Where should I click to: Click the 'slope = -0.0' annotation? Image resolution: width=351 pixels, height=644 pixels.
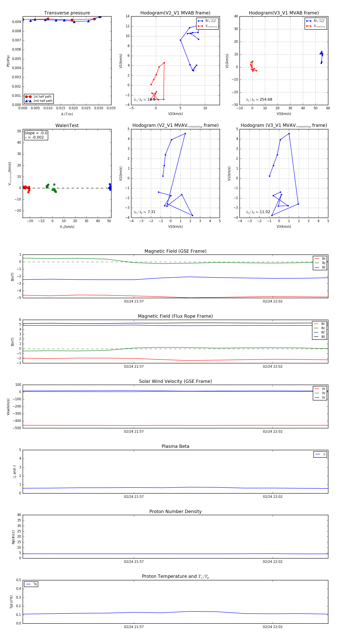tap(36, 133)
